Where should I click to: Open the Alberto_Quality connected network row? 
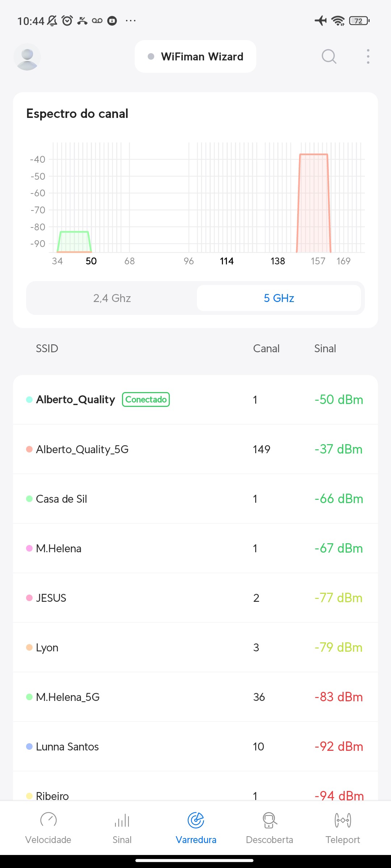pyautogui.click(x=195, y=400)
